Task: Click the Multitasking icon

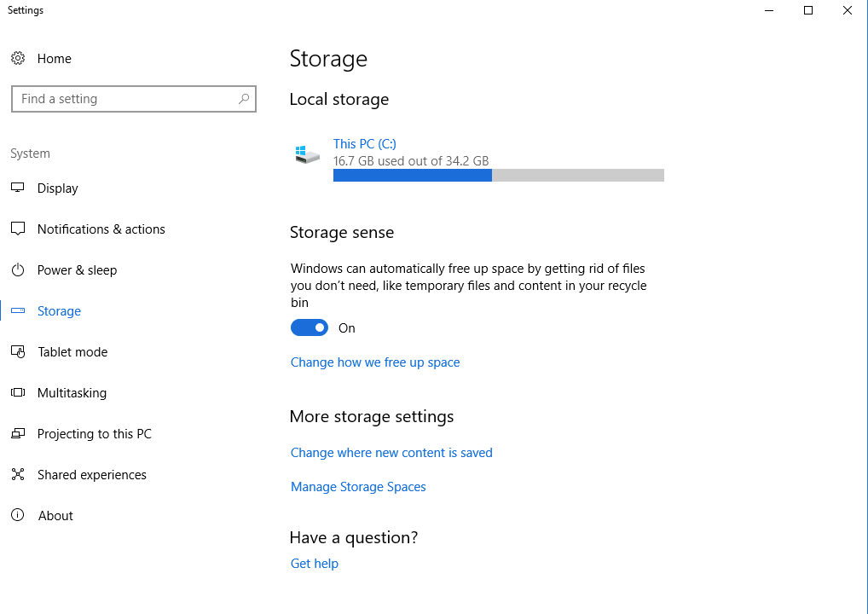Action: point(18,392)
